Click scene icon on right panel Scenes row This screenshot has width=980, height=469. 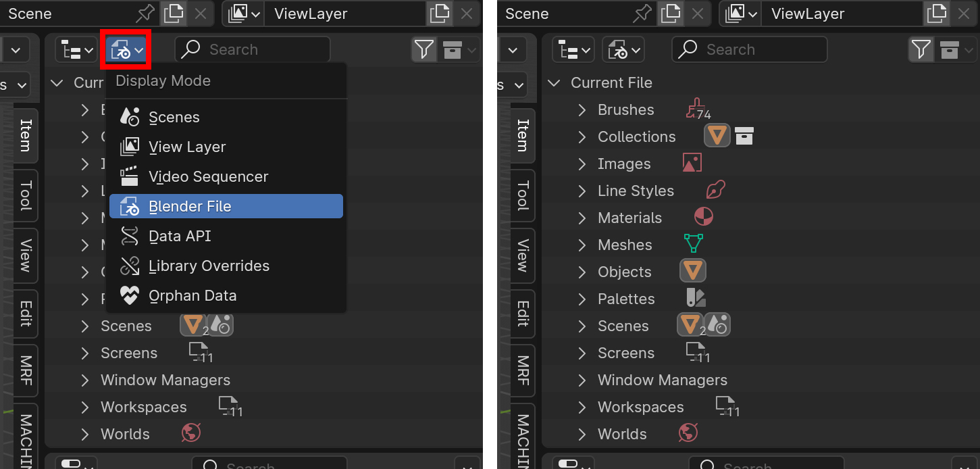click(717, 325)
